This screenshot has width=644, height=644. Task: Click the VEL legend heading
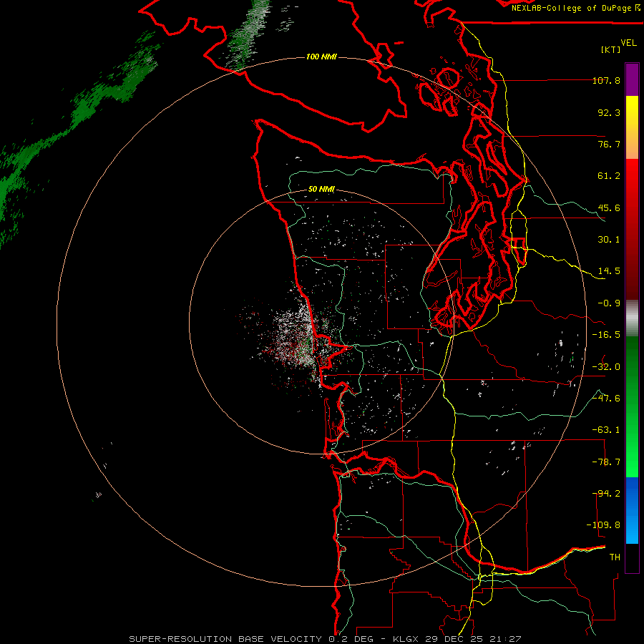tap(628, 42)
